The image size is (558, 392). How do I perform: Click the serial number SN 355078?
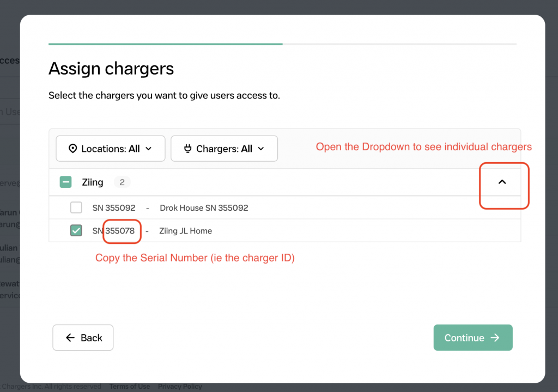click(x=113, y=231)
